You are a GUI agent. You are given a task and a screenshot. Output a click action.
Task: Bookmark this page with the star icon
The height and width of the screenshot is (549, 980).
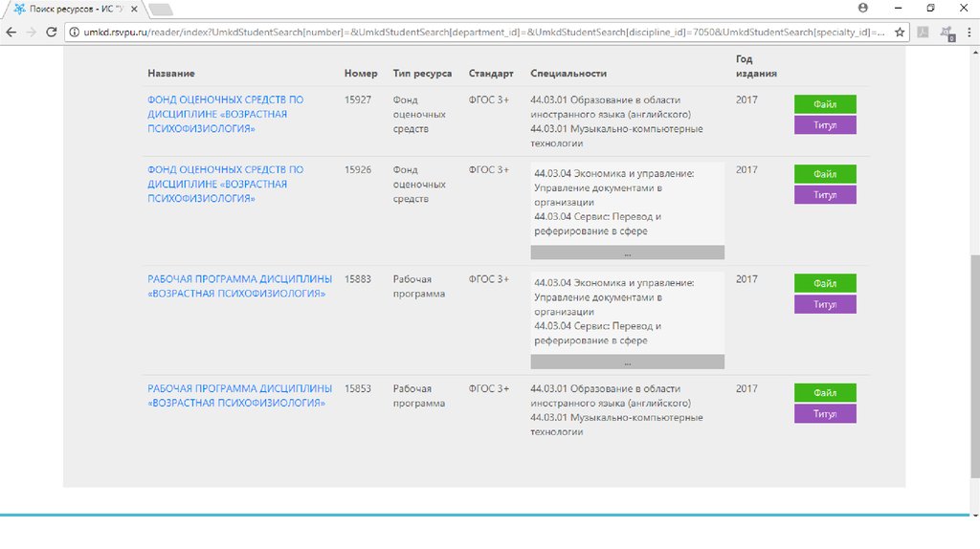[900, 32]
